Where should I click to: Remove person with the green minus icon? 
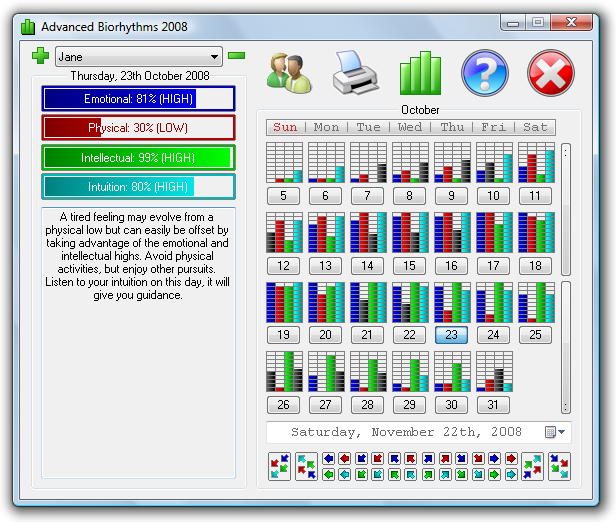coord(236,55)
